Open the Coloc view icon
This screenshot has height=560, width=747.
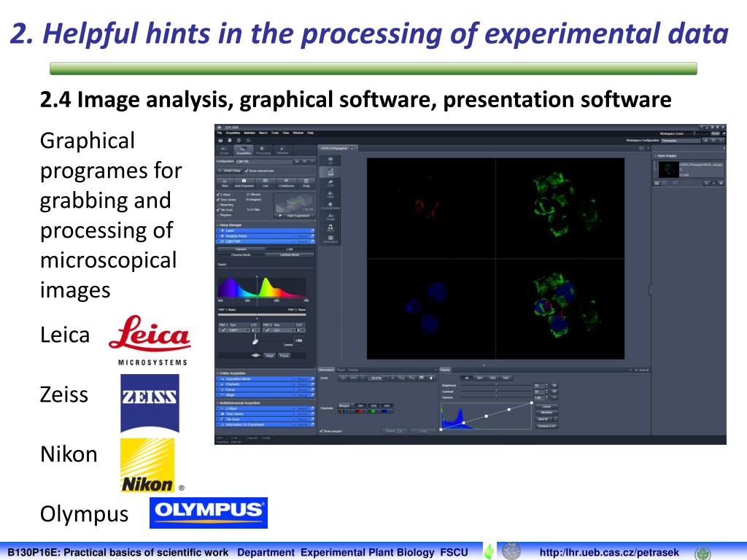click(330, 205)
